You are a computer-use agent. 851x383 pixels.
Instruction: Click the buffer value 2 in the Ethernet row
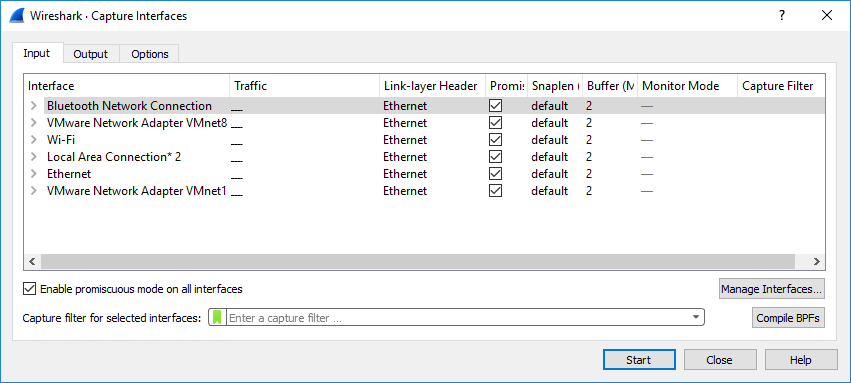pyautogui.click(x=589, y=174)
